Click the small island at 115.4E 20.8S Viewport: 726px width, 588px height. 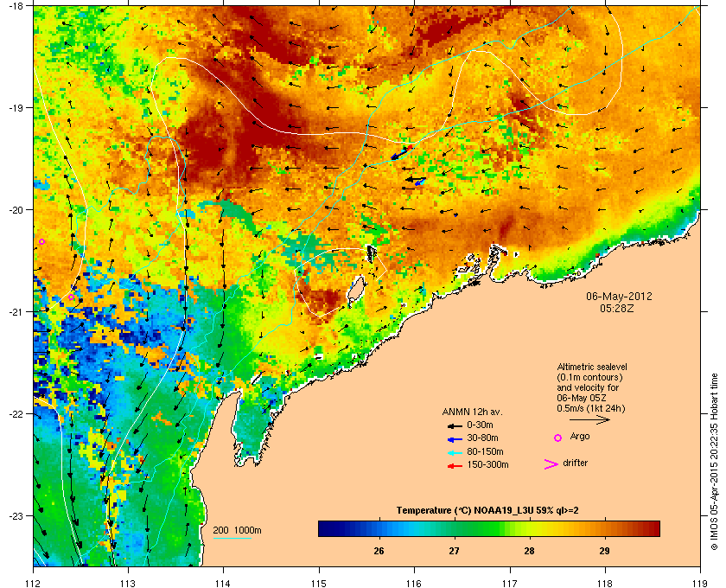point(355,289)
